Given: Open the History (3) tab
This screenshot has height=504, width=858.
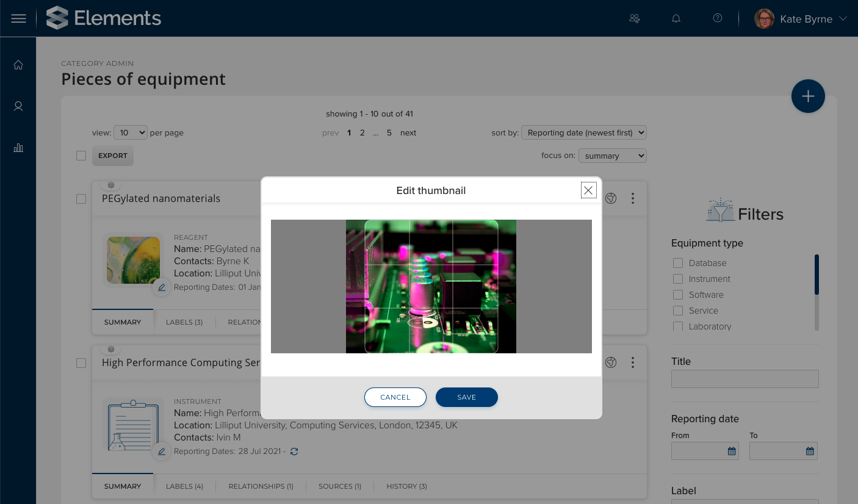Looking at the screenshot, I should pyautogui.click(x=406, y=486).
